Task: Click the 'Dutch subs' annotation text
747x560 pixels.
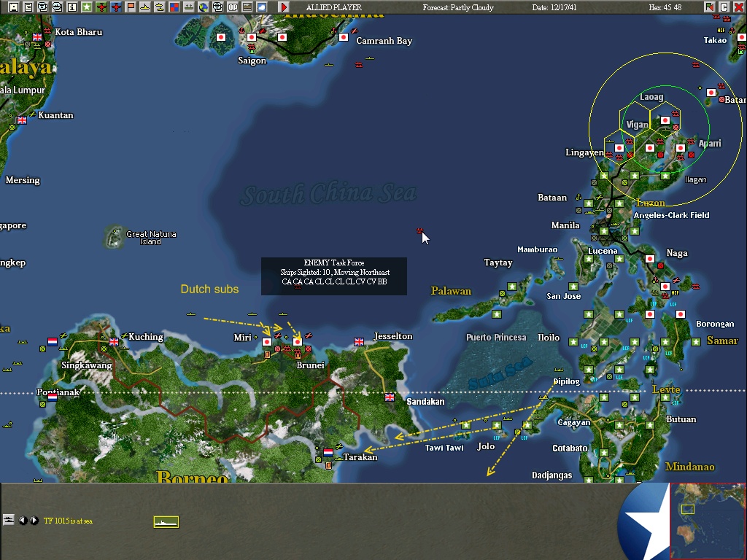Action: pos(209,289)
